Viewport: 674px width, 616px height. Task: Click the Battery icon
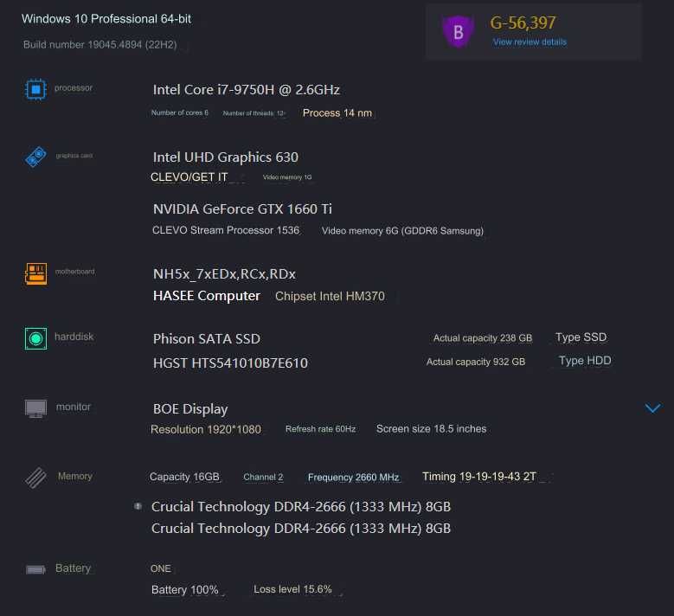[35, 569]
